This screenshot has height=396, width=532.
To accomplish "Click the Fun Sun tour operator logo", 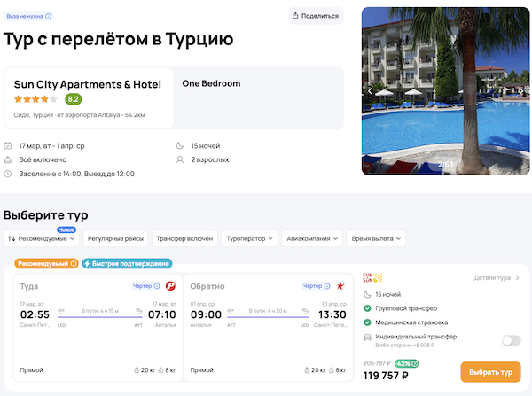I will pyautogui.click(x=372, y=278).
